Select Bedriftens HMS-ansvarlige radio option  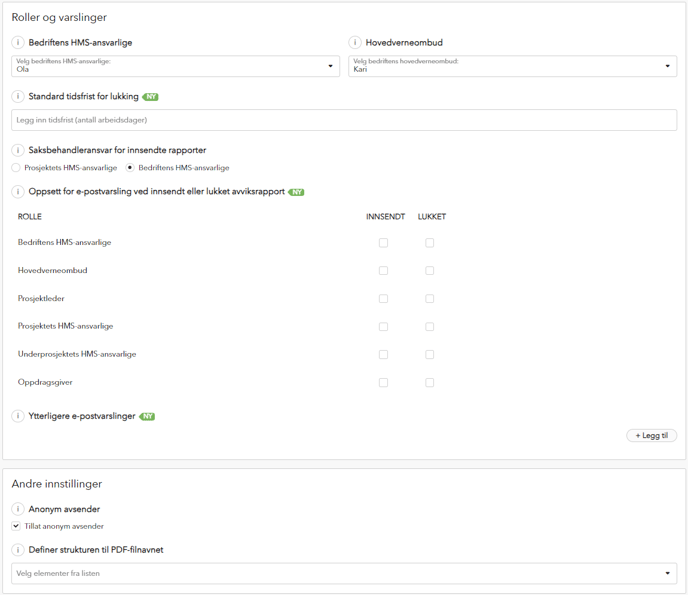coord(130,168)
